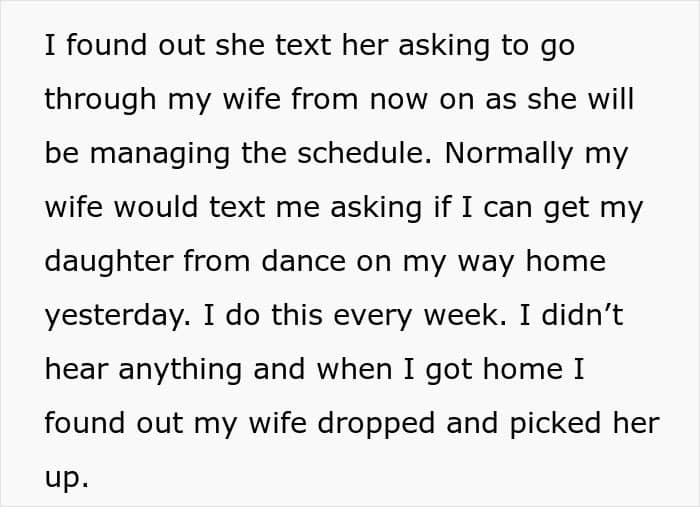Click the word "managing"
700x507 pixels.
tap(139, 154)
